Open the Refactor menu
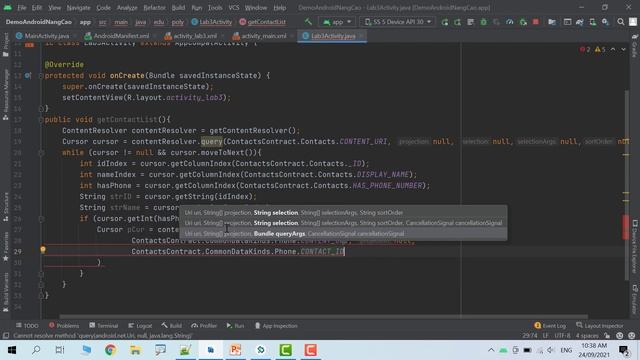This screenshot has height=360, width=640. [x=154, y=8]
